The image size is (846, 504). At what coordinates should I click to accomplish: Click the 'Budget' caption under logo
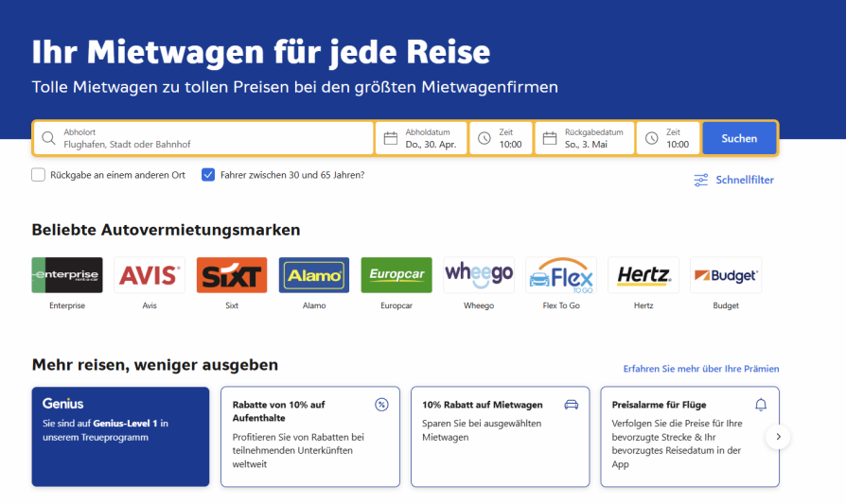tap(726, 305)
